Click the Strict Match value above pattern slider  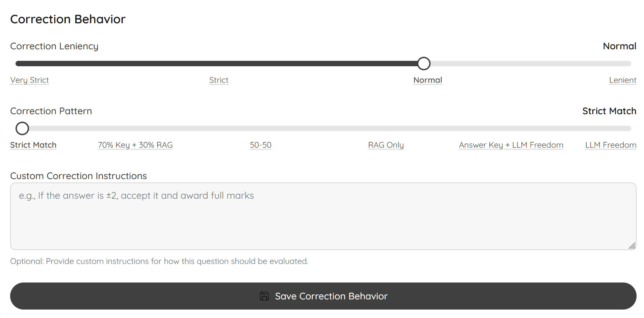tap(609, 111)
